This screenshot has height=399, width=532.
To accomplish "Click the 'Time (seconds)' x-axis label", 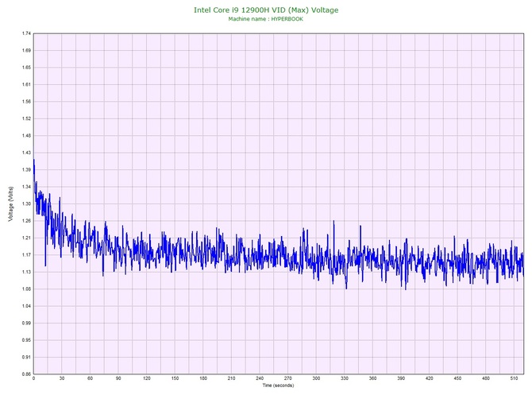I will 278,385.
